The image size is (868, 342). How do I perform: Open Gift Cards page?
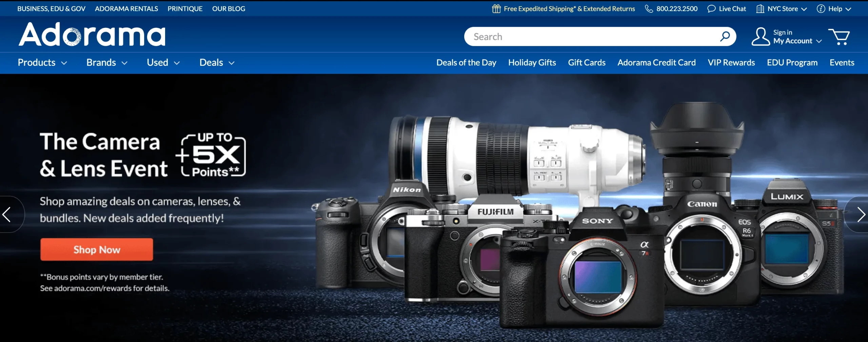tap(587, 63)
